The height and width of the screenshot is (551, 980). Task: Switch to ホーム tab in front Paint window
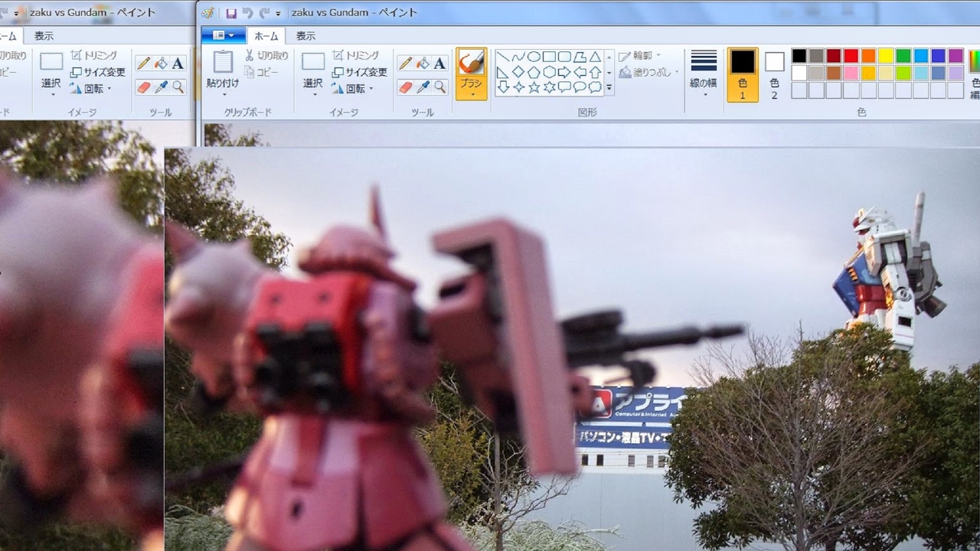point(266,36)
